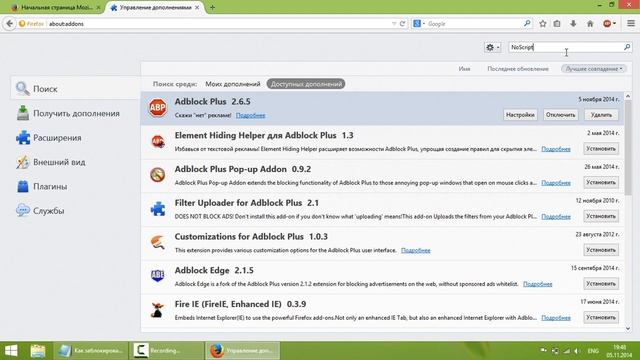Open the add-ons tools gear menu

click(x=492, y=47)
